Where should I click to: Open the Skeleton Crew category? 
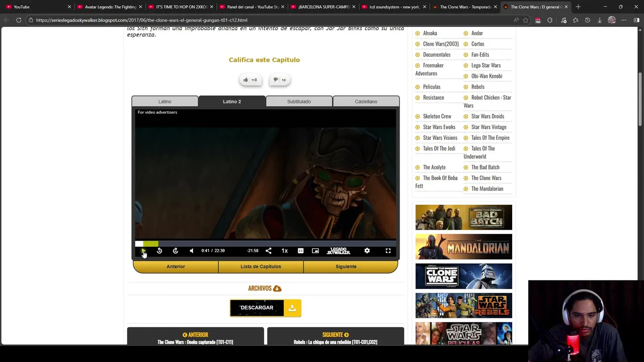click(x=437, y=116)
